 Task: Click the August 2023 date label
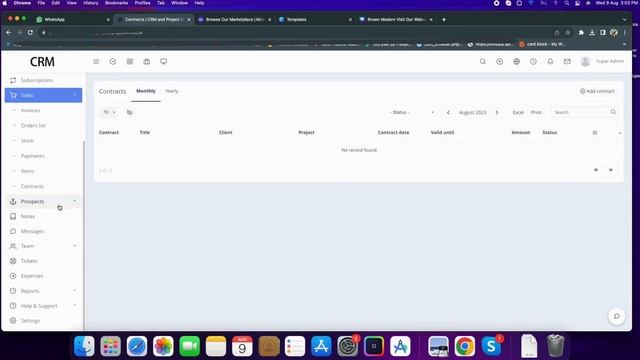point(473,112)
